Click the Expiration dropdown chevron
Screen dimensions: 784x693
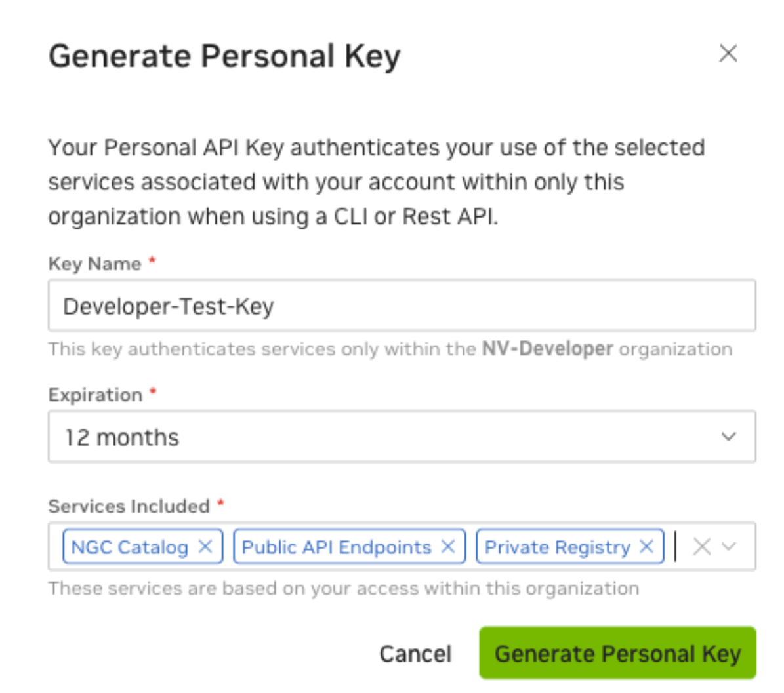point(728,437)
